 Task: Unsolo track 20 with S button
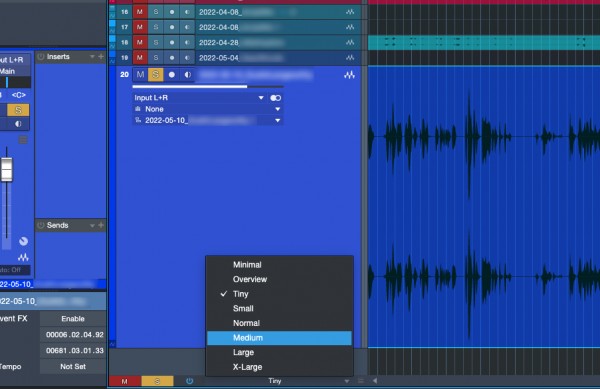156,75
